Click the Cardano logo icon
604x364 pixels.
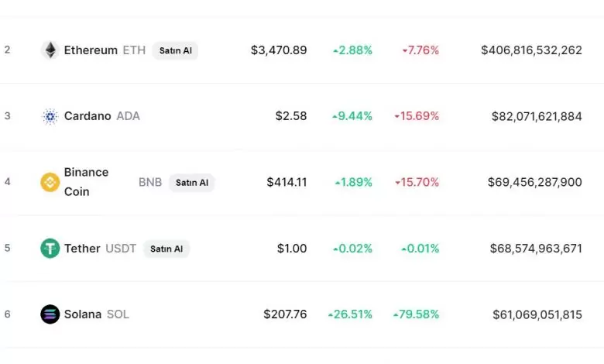click(50, 116)
